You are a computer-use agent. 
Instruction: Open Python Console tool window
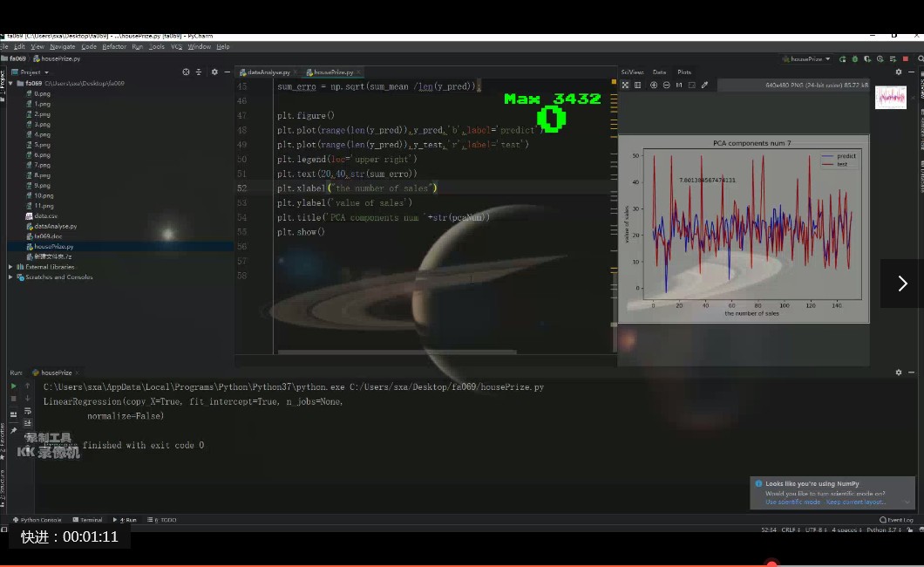[x=37, y=520]
